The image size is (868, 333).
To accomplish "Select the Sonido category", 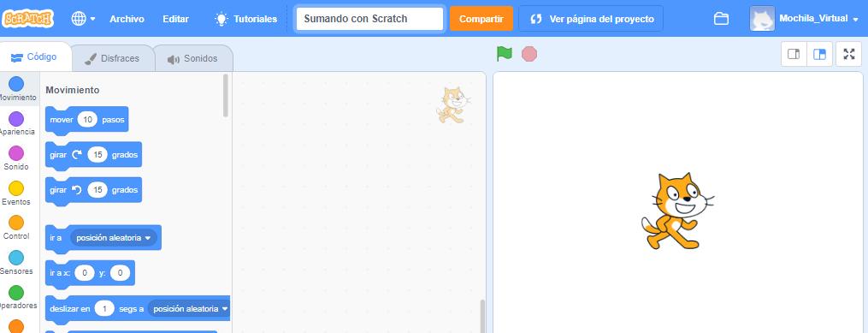I will [x=16, y=158].
